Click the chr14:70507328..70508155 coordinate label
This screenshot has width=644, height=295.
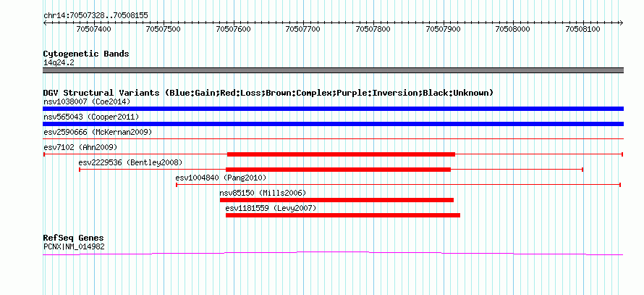[96, 16]
